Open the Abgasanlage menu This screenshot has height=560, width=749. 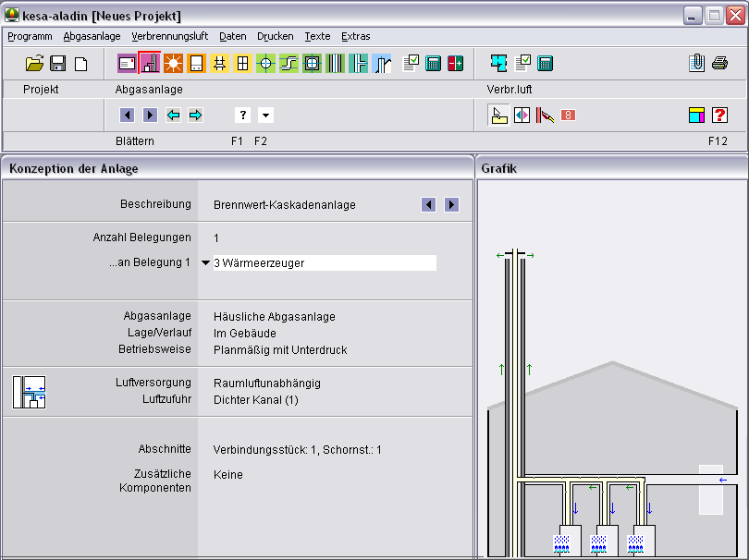pos(92,37)
